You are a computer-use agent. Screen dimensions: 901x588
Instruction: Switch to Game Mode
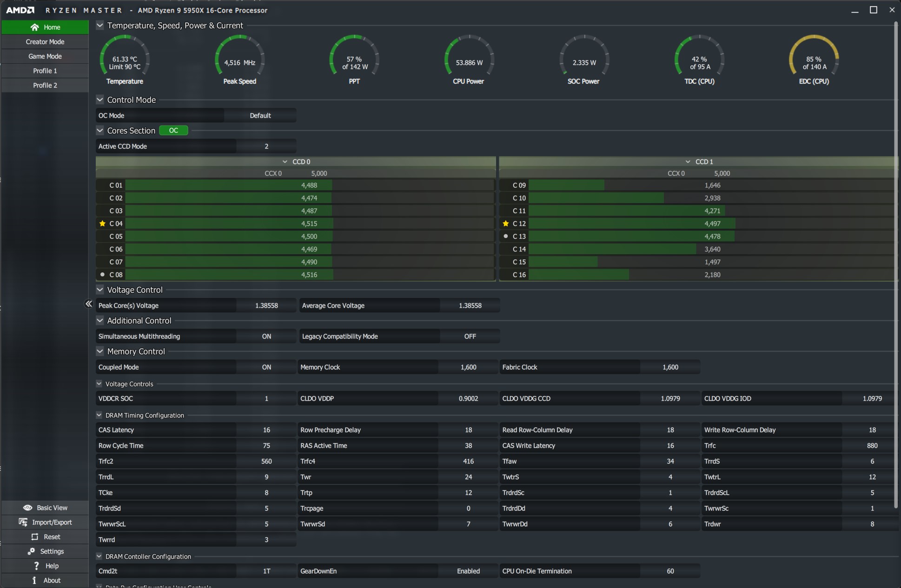pyautogui.click(x=45, y=56)
